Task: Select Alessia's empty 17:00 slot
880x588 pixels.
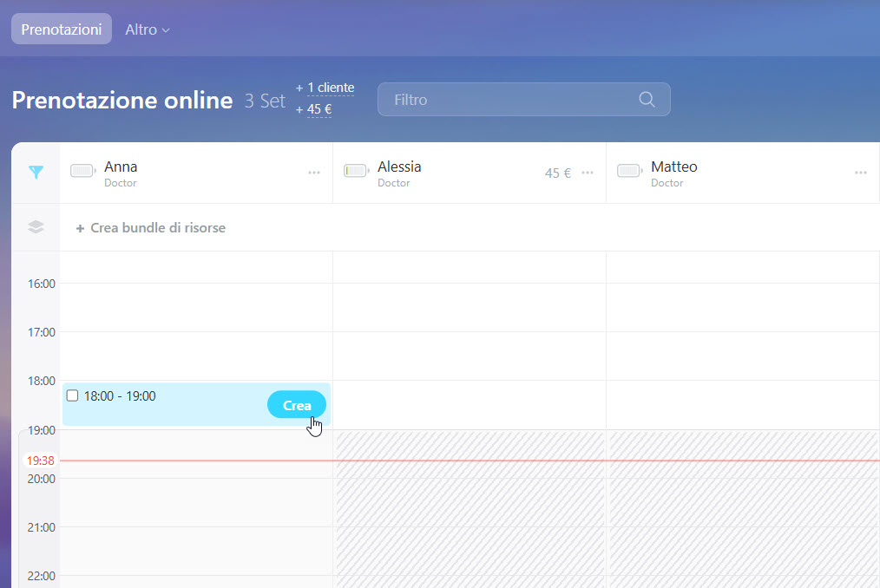Action: pyautogui.click(x=469, y=356)
